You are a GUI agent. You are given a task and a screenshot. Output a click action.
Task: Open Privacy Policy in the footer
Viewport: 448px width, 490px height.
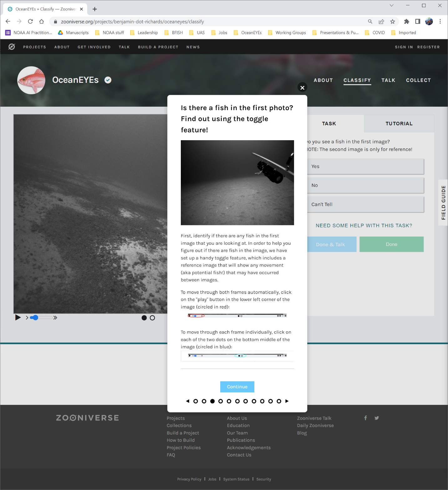(x=189, y=479)
